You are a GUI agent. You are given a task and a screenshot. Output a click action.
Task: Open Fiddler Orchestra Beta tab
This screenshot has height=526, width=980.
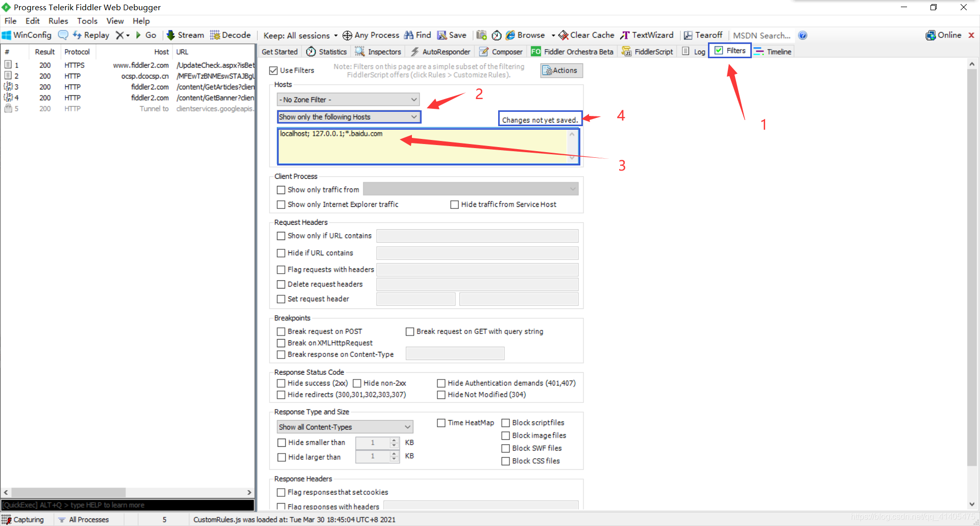point(572,52)
